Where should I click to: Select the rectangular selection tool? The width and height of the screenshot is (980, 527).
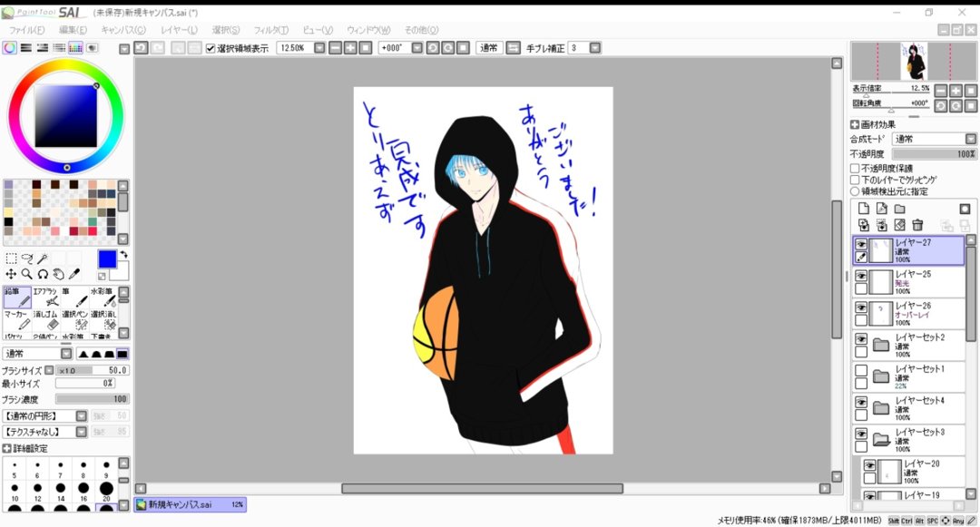pos(11,259)
